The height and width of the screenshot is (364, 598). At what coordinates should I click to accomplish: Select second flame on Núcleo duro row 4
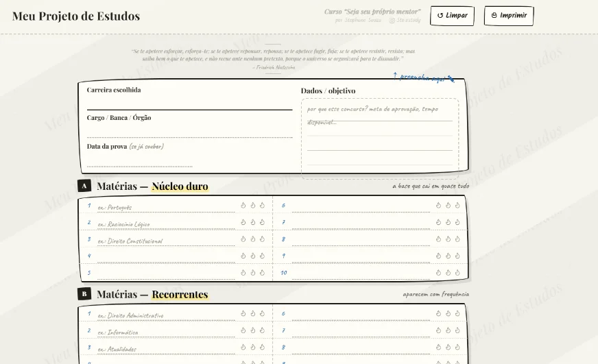click(253, 256)
